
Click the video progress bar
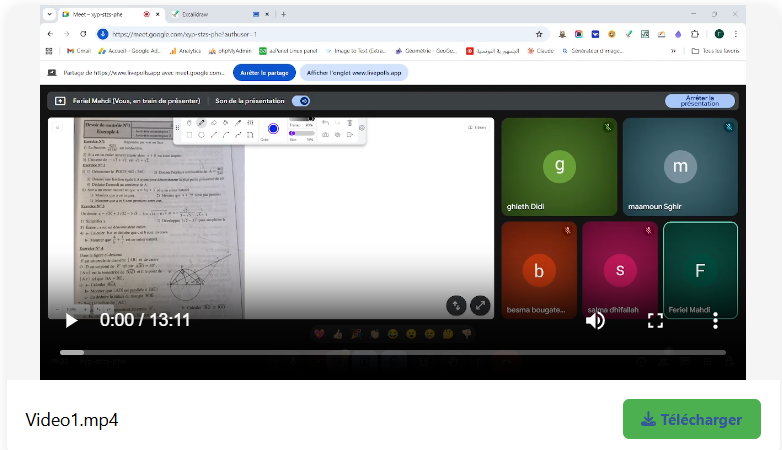pos(392,352)
